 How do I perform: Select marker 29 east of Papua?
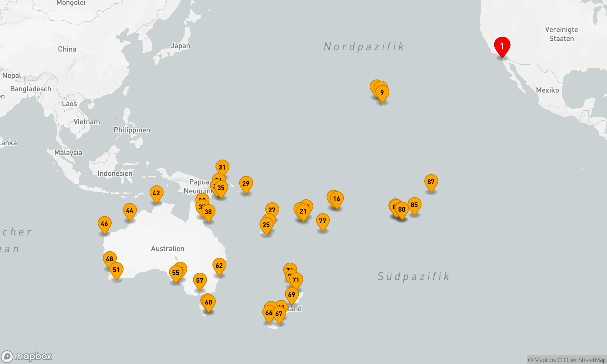pos(246,184)
